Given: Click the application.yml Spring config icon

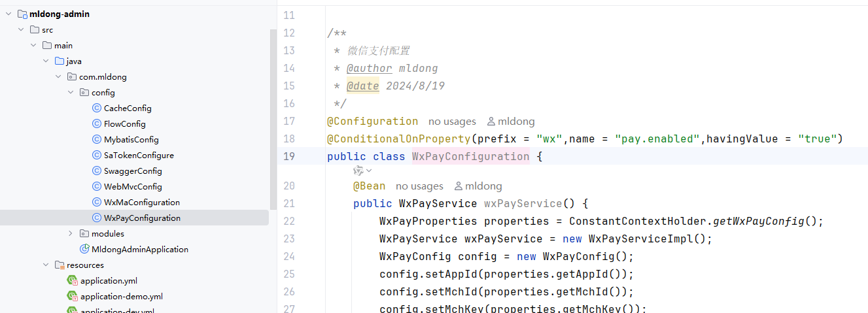Looking at the screenshot, I should pyautogui.click(x=72, y=281).
